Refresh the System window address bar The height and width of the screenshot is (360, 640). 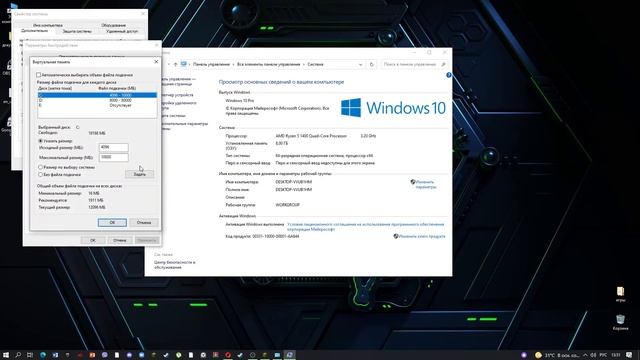[x=371, y=64]
